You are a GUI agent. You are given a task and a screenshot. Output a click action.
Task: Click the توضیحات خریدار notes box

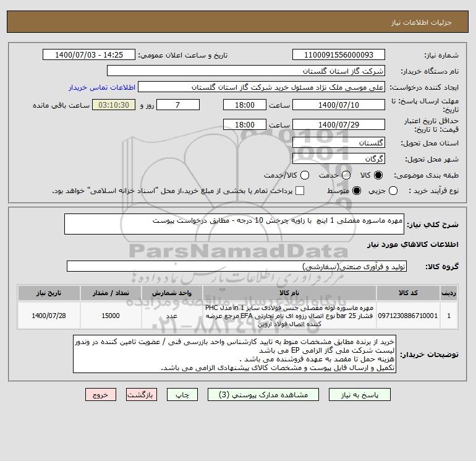(x=234, y=354)
